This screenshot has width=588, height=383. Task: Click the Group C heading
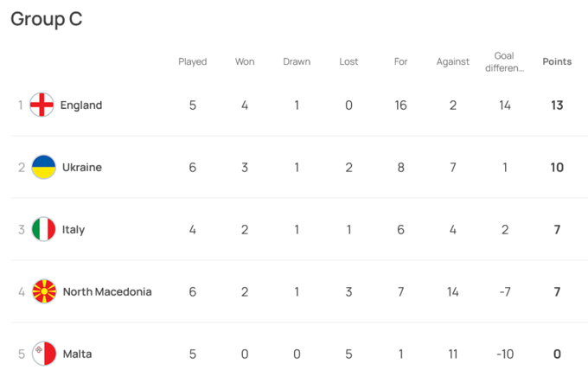tap(47, 20)
